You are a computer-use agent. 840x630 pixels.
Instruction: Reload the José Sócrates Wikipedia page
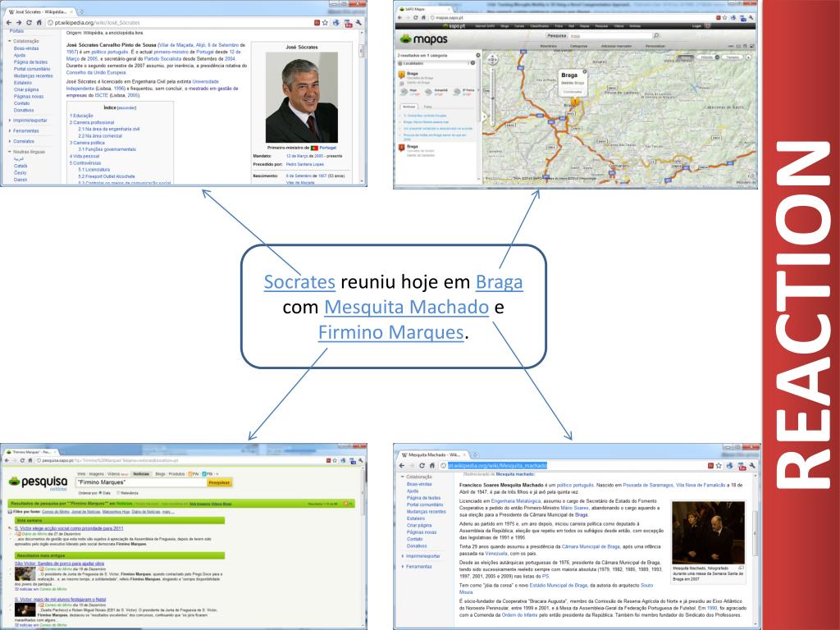tap(29, 23)
